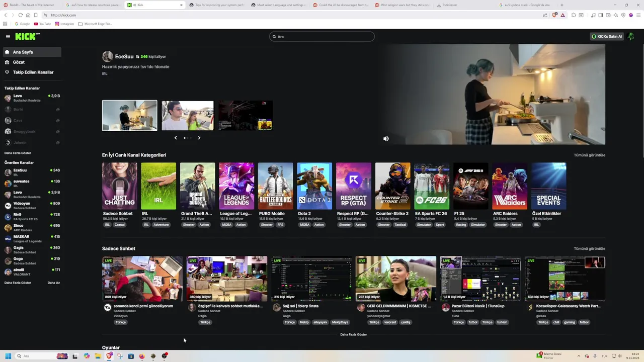This screenshot has width=644, height=362.
Task: Open aimdll VALORANT channel
Action: 31,271
